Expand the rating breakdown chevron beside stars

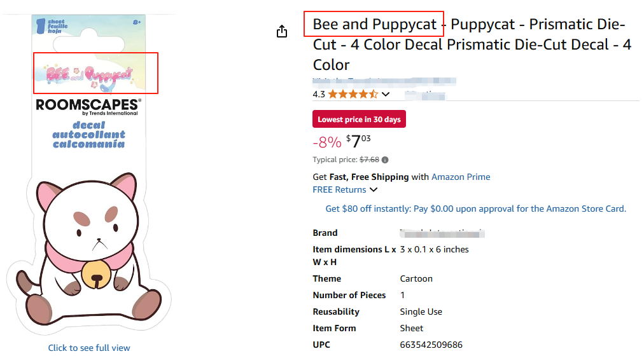[386, 95]
